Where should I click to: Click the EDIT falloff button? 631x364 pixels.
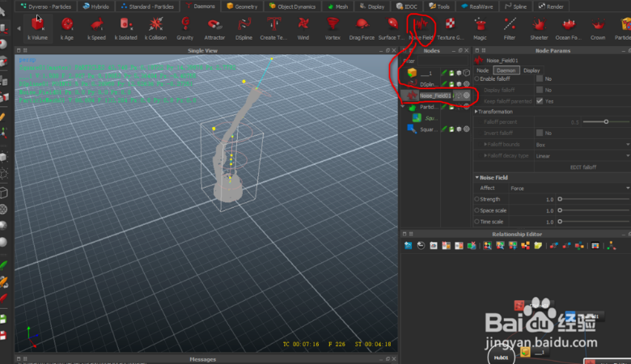(583, 167)
